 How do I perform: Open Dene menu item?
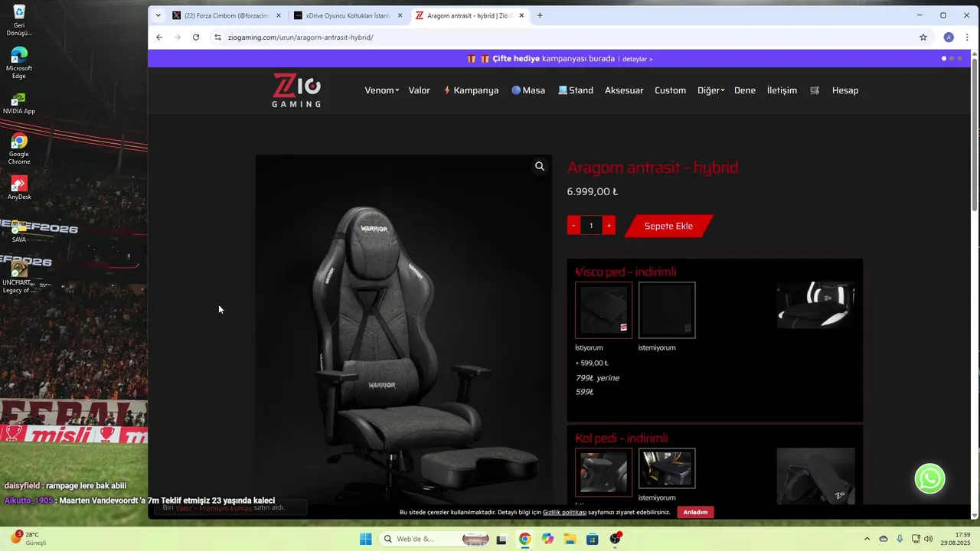pos(745,90)
